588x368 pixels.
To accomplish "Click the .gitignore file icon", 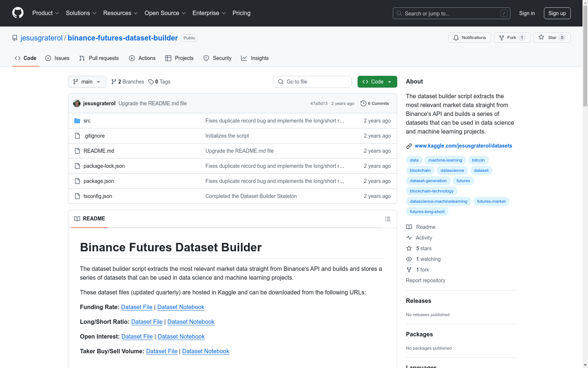I will (77, 136).
